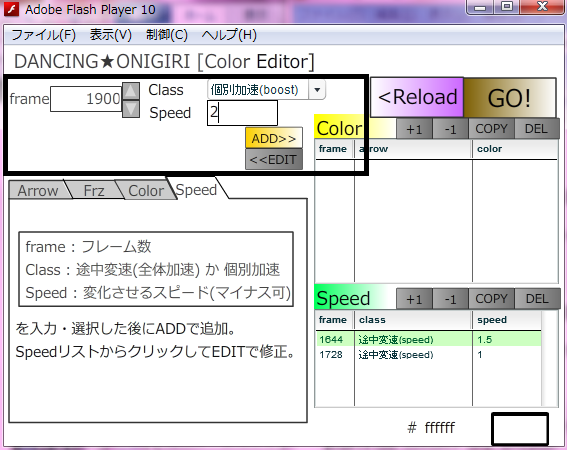Click COPY button in Speed panel
Viewport: 567px width, 450px height.
tap(491, 299)
